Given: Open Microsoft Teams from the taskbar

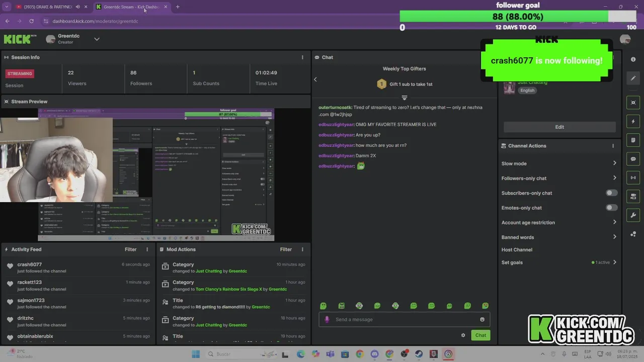Looking at the screenshot, I should tap(330, 354).
